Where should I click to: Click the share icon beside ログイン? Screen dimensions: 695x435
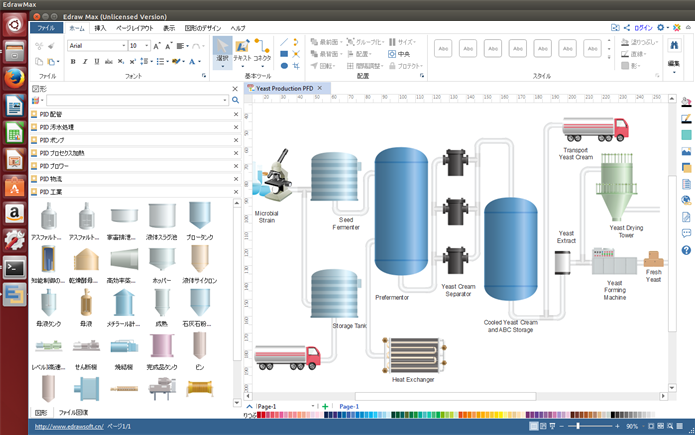coord(626,28)
